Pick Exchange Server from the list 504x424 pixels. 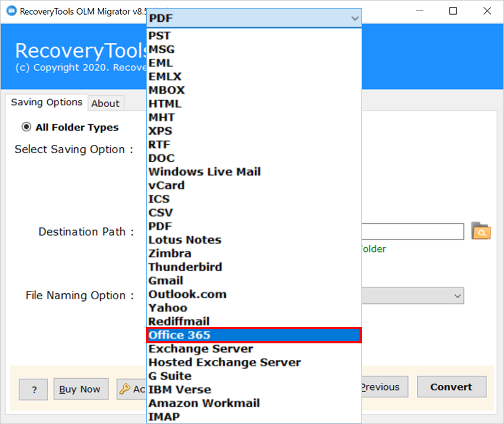pos(254,349)
